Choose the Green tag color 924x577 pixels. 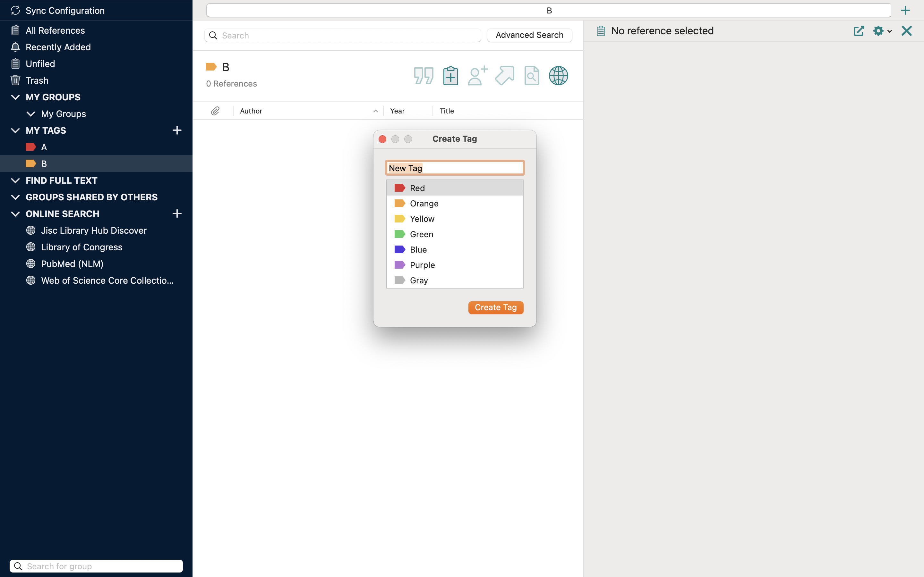point(421,234)
